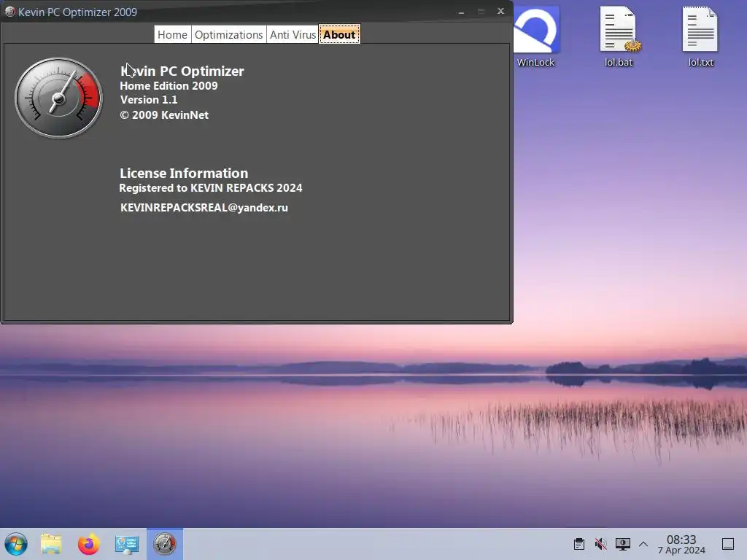Image resolution: width=747 pixels, height=560 pixels.
Task: Open the clock showing 08:33
Action: click(681, 544)
